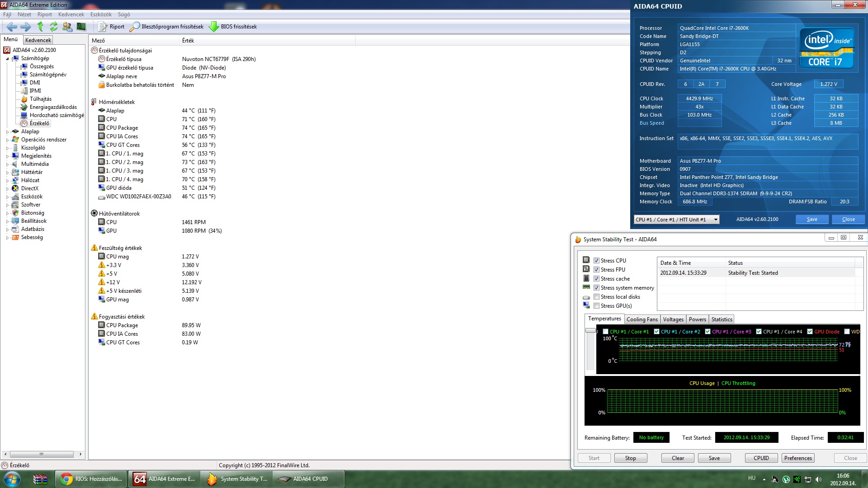Click the Operációs rendszer Windows icon
The image size is (868, 488).
(x=15, y=140)
